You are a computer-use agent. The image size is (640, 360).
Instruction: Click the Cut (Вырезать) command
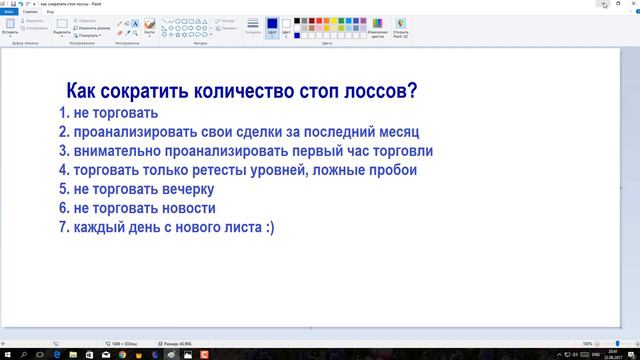32,20
